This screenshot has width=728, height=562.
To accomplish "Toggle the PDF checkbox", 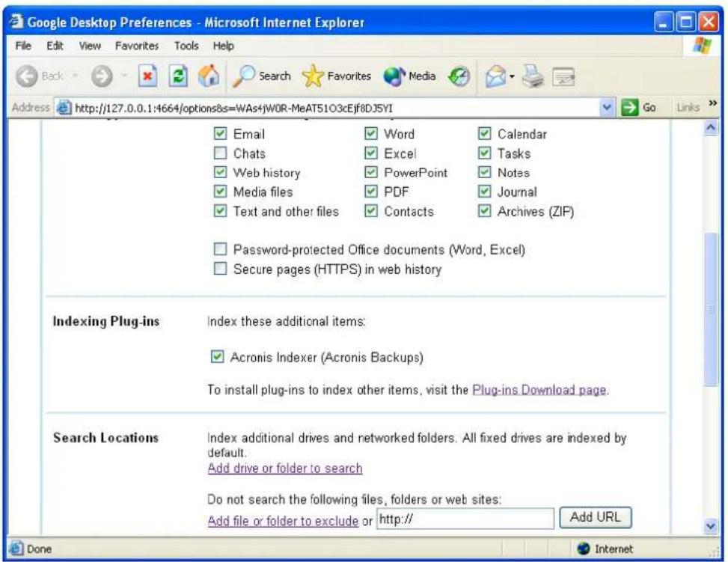I will click(x=370, y=192).
